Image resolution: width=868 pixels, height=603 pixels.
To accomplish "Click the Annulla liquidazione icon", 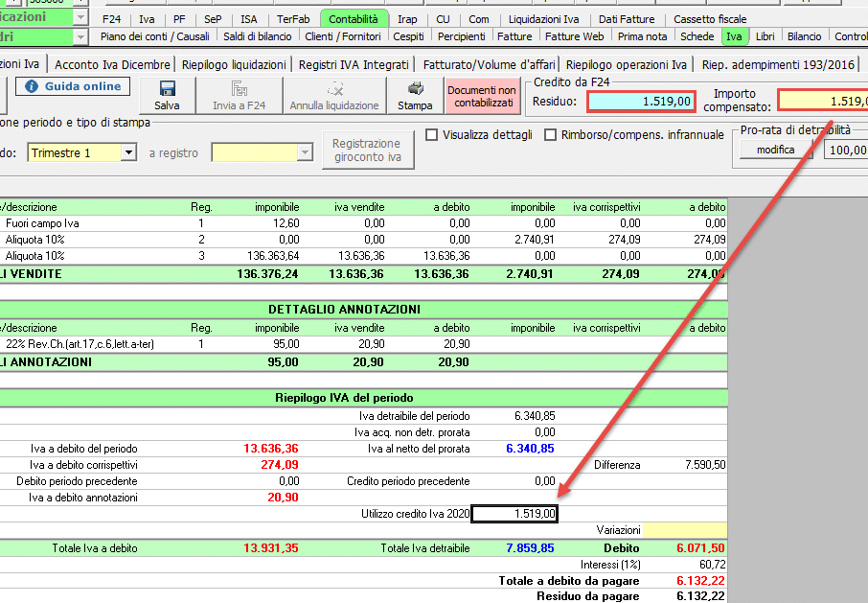I will (x=334, y=88).
